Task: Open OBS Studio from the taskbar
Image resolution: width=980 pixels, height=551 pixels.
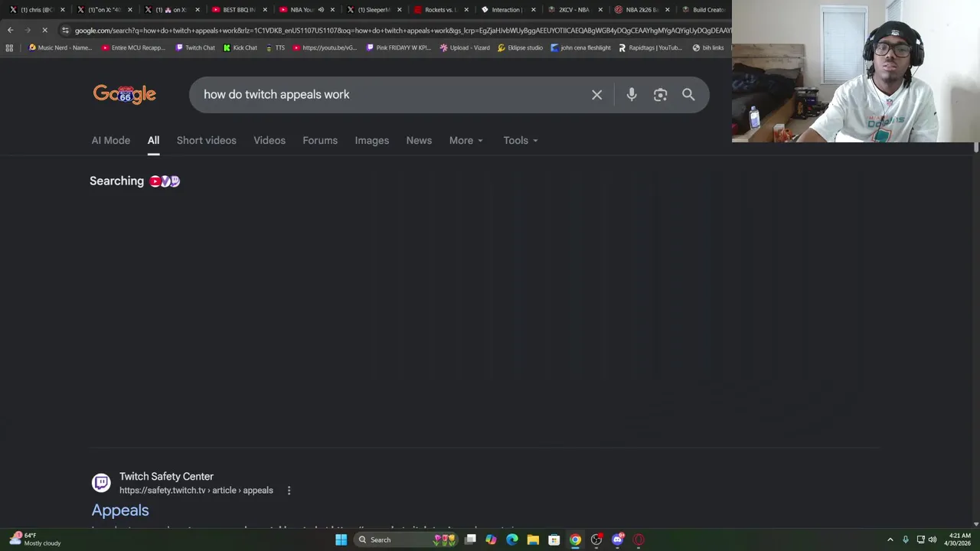Action: pyautogui.click(x=596, y=540)
